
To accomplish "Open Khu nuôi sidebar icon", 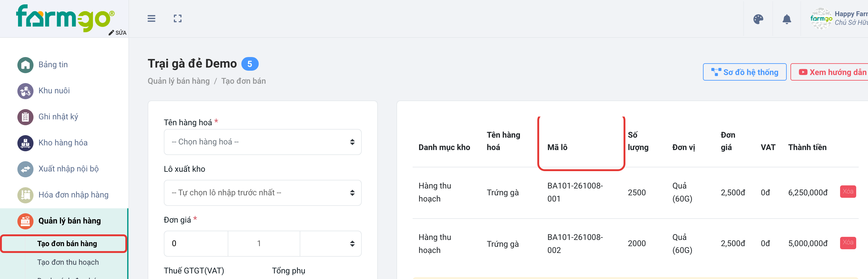I will pyautogui.click(x=25, y=91).
